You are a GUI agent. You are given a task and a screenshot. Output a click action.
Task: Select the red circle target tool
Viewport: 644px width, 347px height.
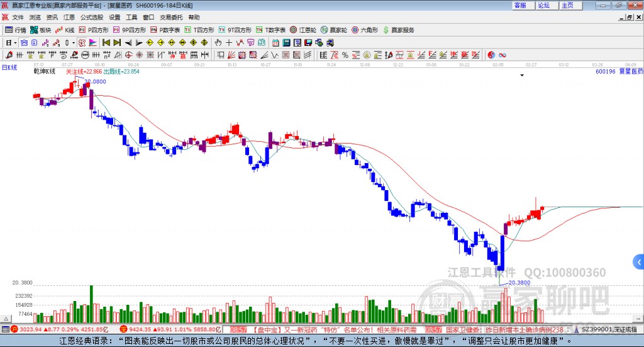pos(128,55)
